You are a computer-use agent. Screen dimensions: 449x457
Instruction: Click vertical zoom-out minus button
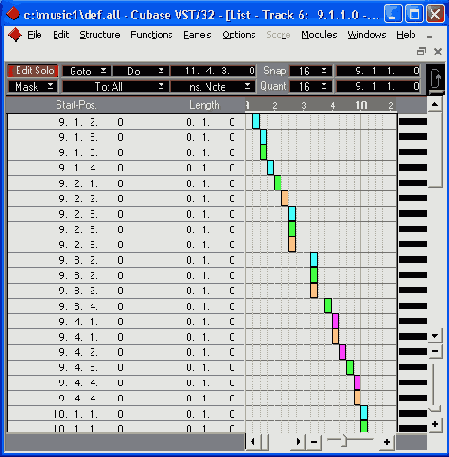(x=435, y=351)
